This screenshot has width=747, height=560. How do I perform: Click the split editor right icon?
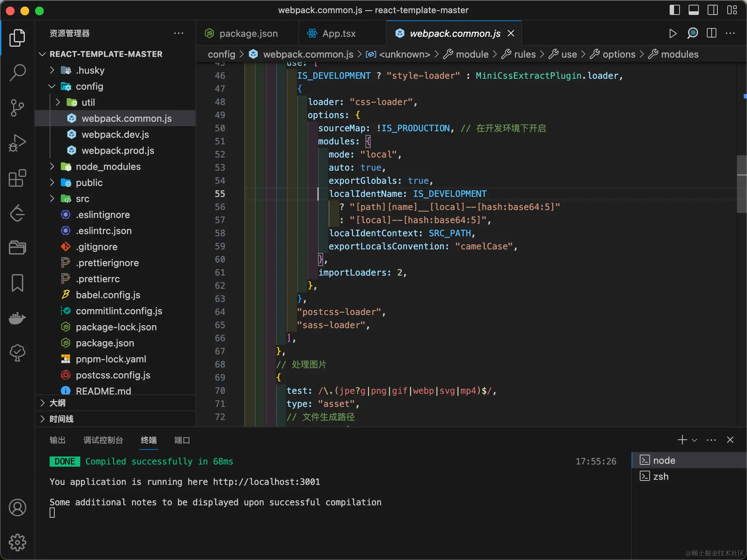[711, 34]
